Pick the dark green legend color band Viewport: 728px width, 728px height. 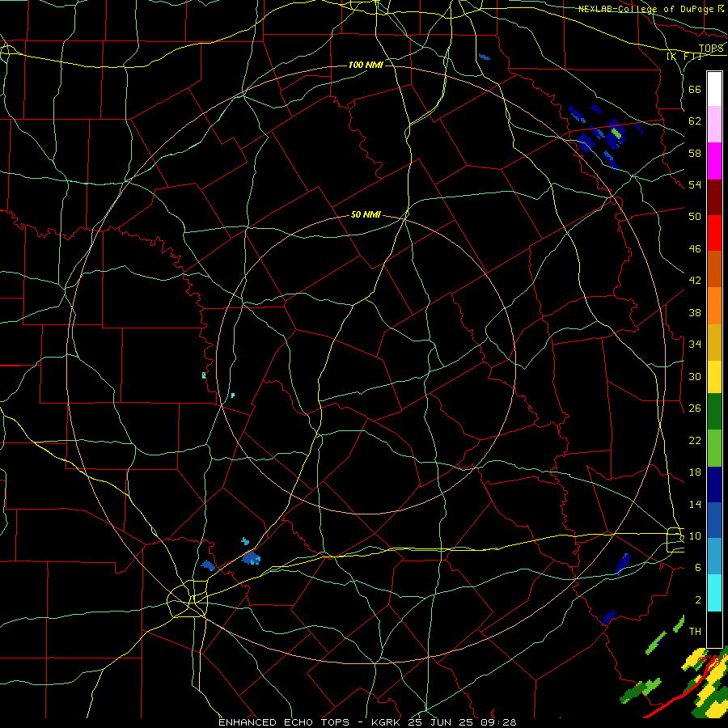point(714,412)
